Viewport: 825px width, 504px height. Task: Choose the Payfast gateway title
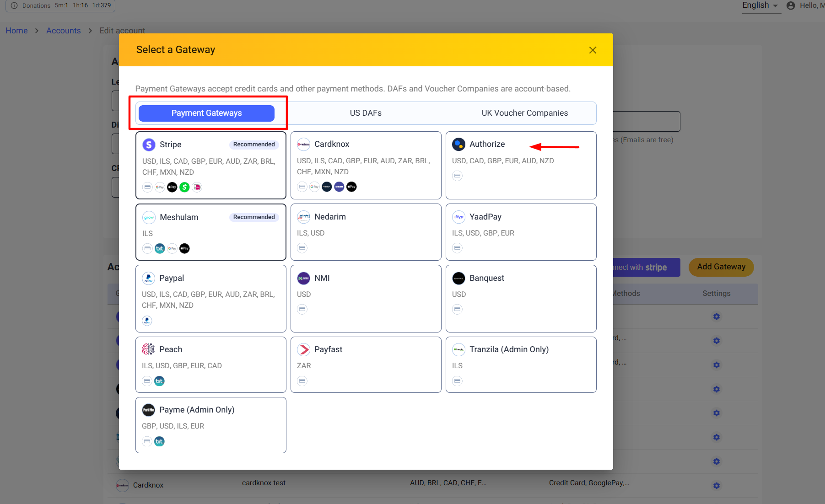coord(329,349)
